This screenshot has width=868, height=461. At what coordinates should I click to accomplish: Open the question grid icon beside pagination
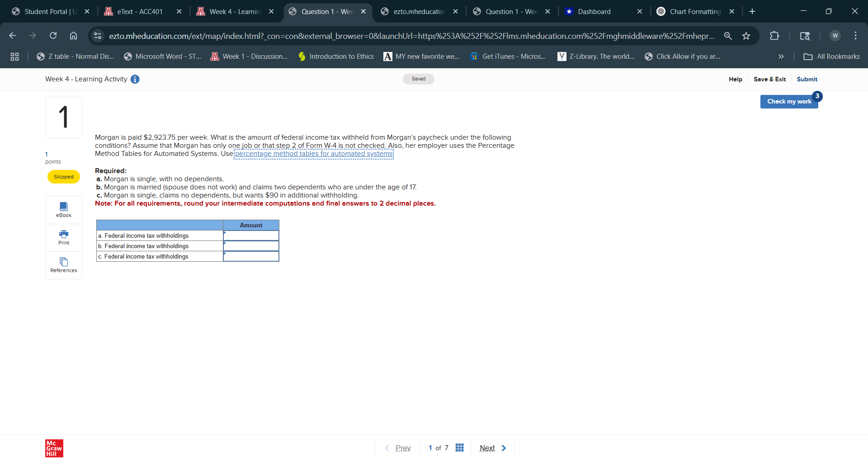460,447
